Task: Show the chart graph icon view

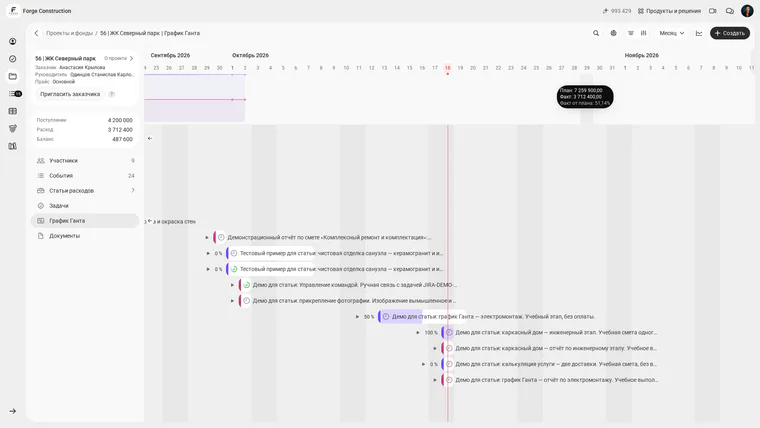Action: point(699,33)
